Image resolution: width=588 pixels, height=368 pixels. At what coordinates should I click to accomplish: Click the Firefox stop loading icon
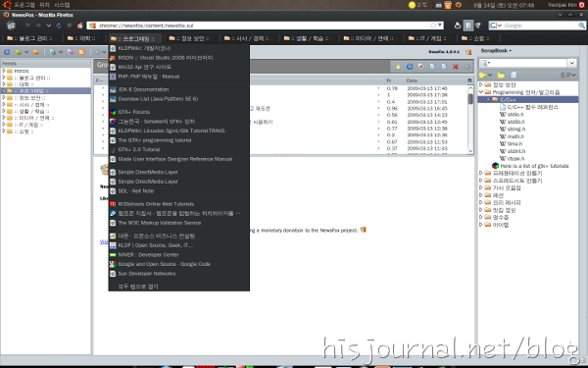pos(70,26)
